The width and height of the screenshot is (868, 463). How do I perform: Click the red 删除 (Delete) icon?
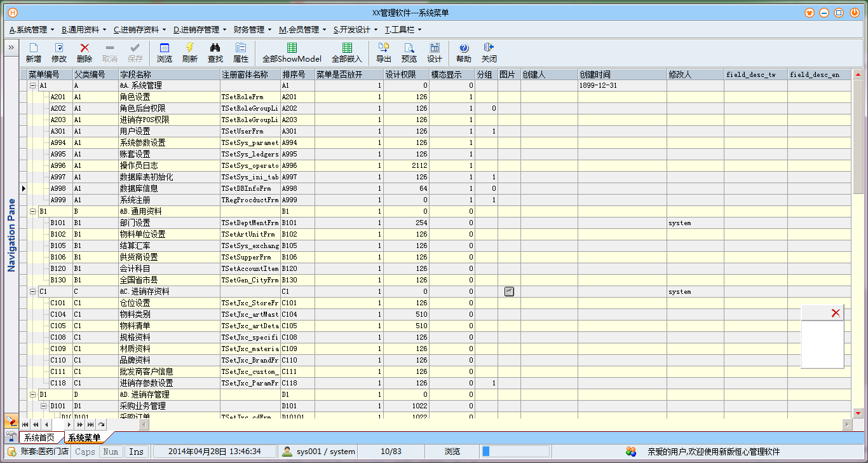[x=85, y=52]
